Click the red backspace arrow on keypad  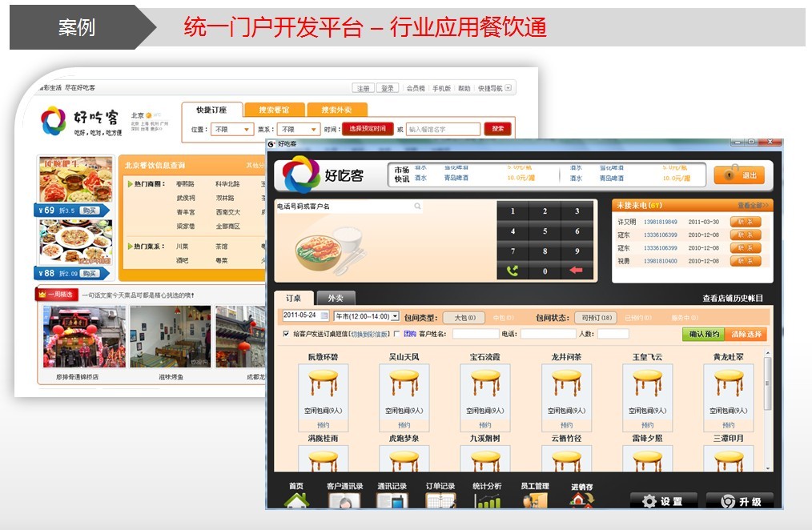[x=577, y=270]
